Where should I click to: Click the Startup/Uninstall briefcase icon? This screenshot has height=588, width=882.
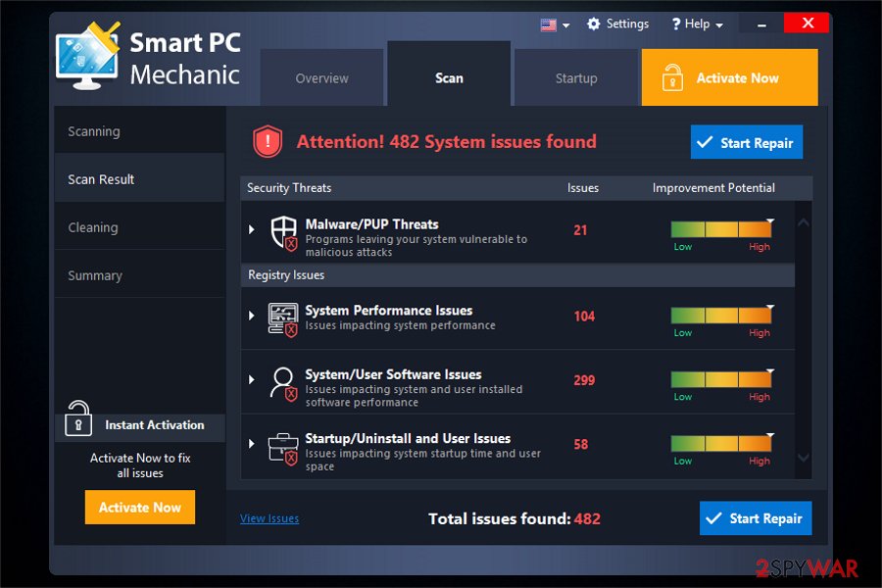(283, 449)
